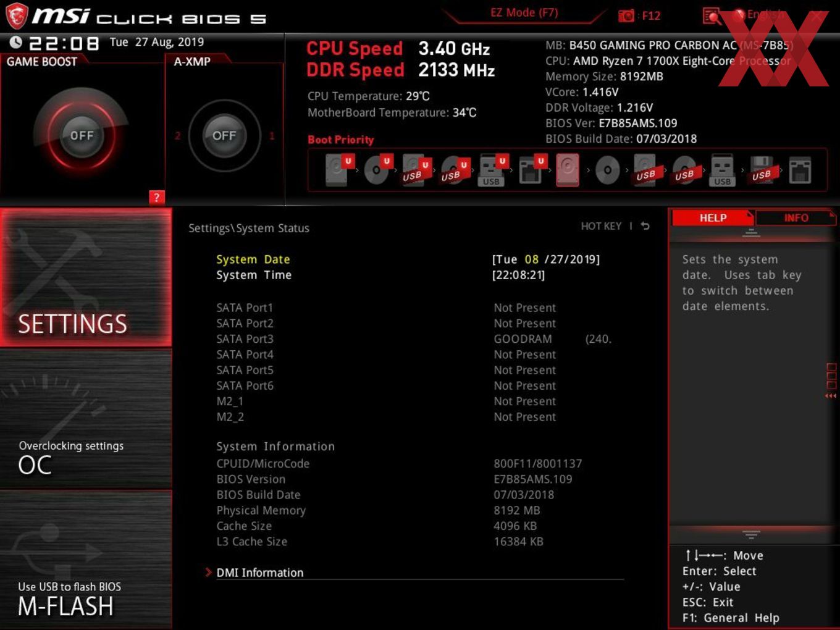Click the L3 Cache Size label

(x=252, y=541)
